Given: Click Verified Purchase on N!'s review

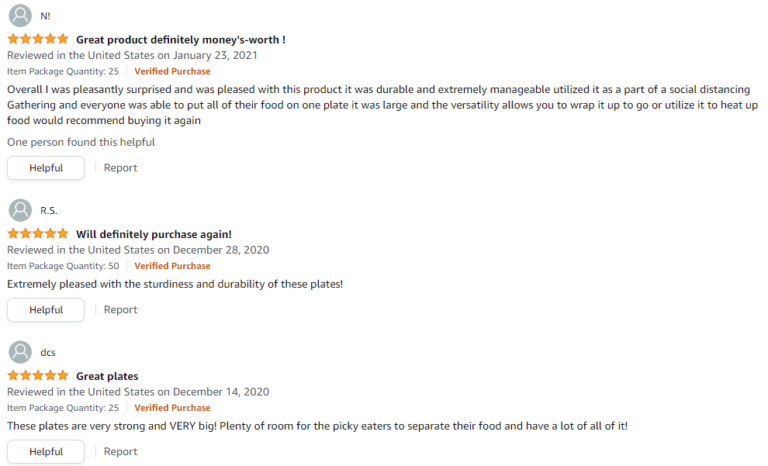Looking at the screenshot, I should (x=172, y=72).
